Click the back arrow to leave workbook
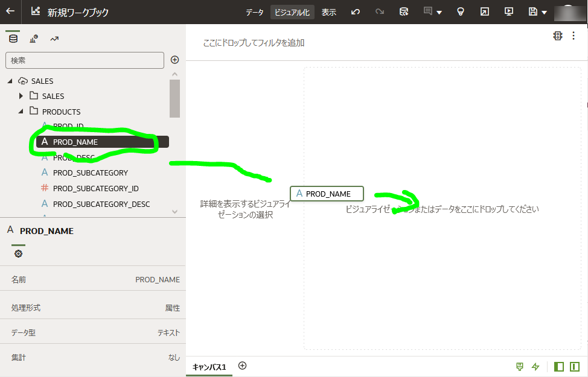588x377 pixels. click(10, 12)
